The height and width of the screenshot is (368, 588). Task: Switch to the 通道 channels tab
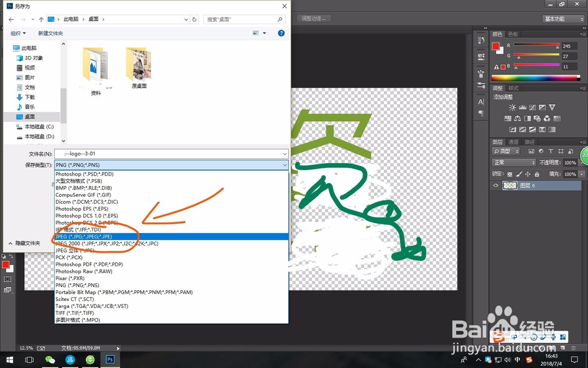pyautogui.click(x=513, y=142)
